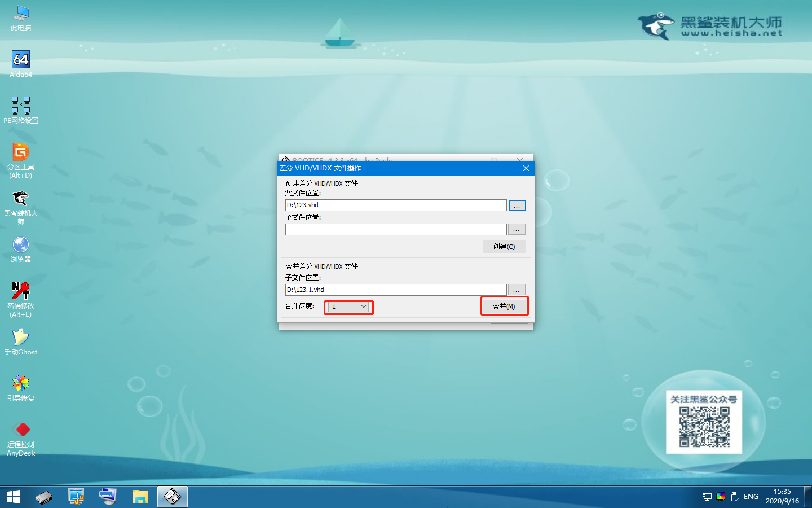Screen dimensions: 812x508
Task: Browse for 子文件位置 in merge section
Action: (x=517, y=290)
